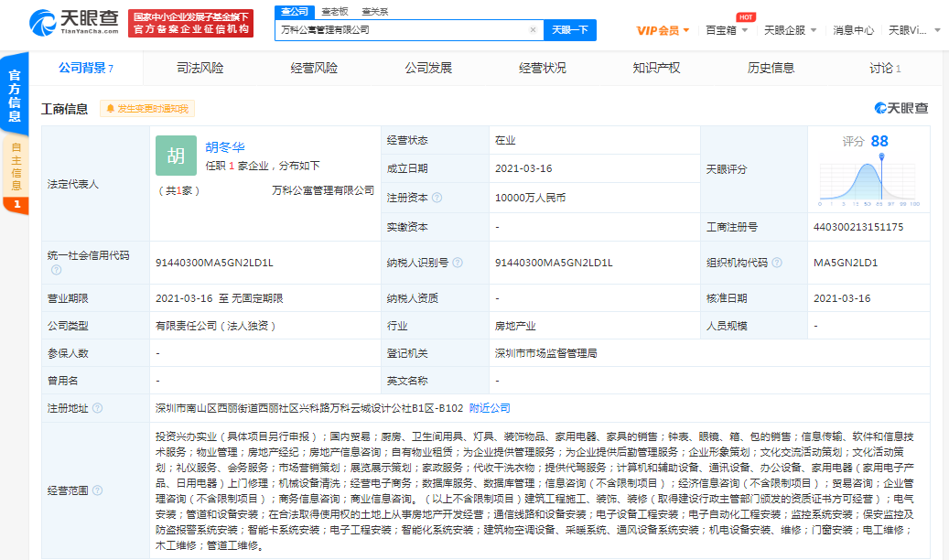This screenshot has height=560, width=949.
Task: Open the 知识产权 tab
Action: 656,69
